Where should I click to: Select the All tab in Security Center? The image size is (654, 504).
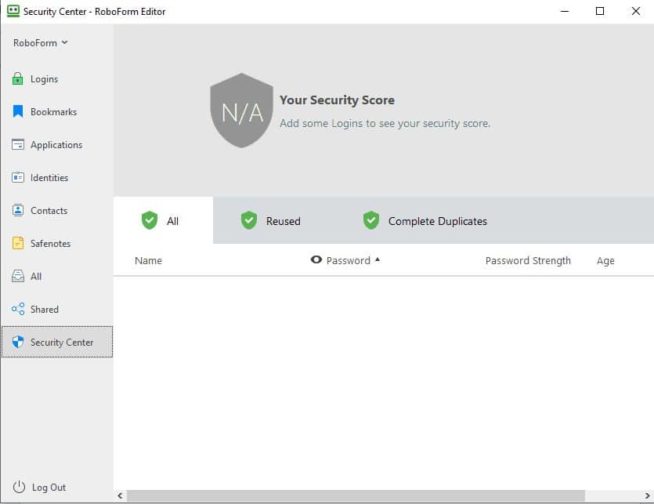(163, 220)
